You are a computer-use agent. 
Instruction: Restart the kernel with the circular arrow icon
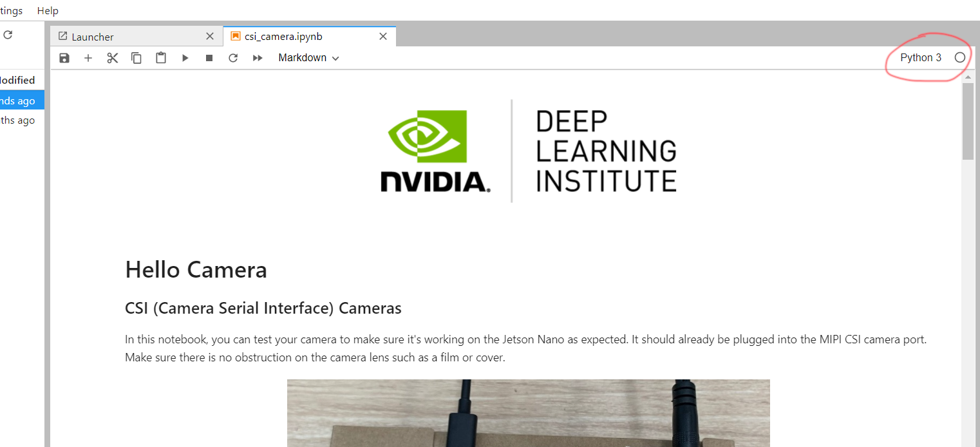point(233,58)
